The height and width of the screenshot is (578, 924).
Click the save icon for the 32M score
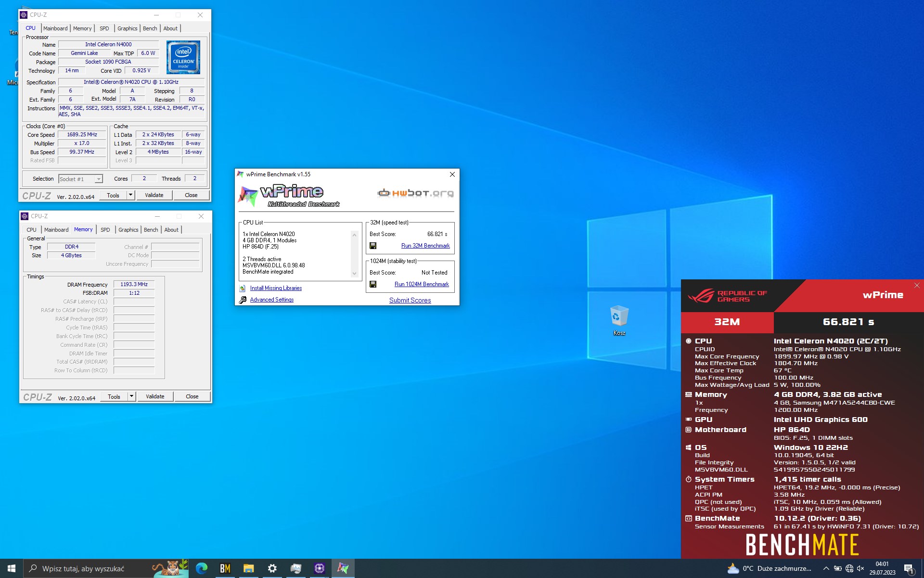[x=373, y=246]
